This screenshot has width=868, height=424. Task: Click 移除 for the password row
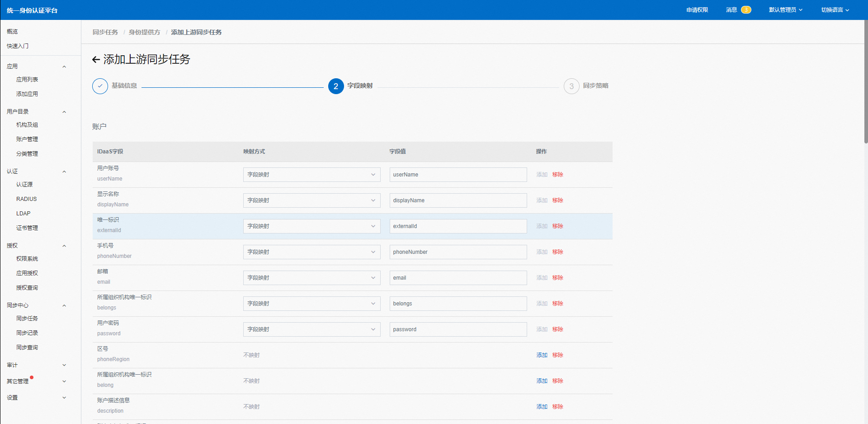[x=557, y=329]
